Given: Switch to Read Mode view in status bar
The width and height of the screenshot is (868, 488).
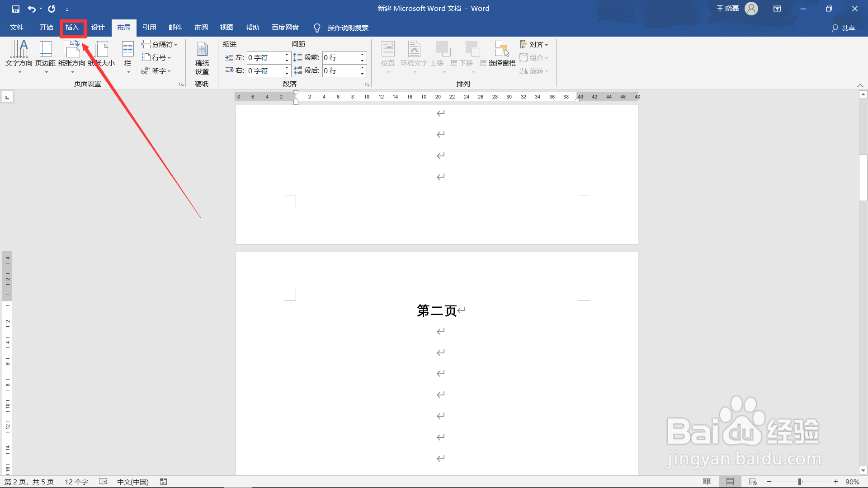Looking at the screenshot, I should click(x=707, y=482).
